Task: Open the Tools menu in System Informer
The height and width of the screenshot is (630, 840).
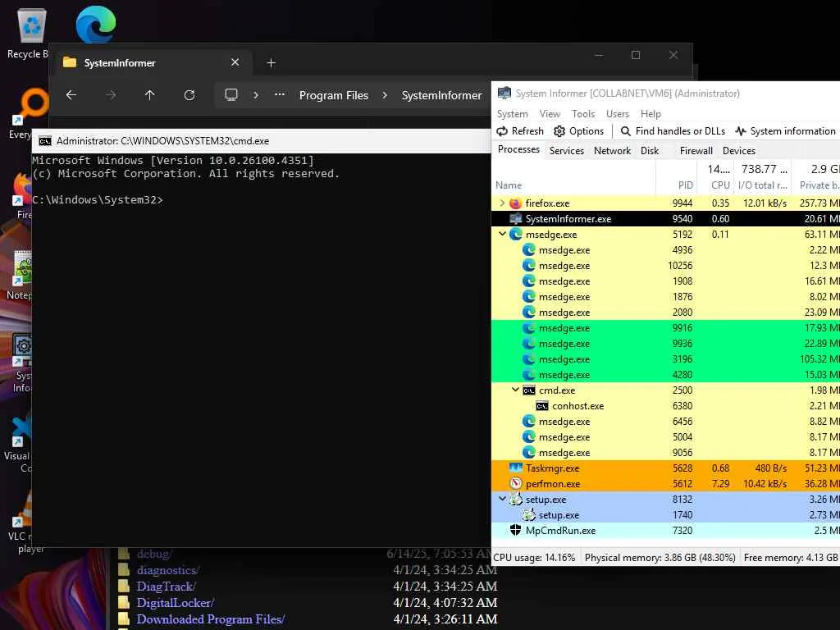Action: click(x=583, y=113)
